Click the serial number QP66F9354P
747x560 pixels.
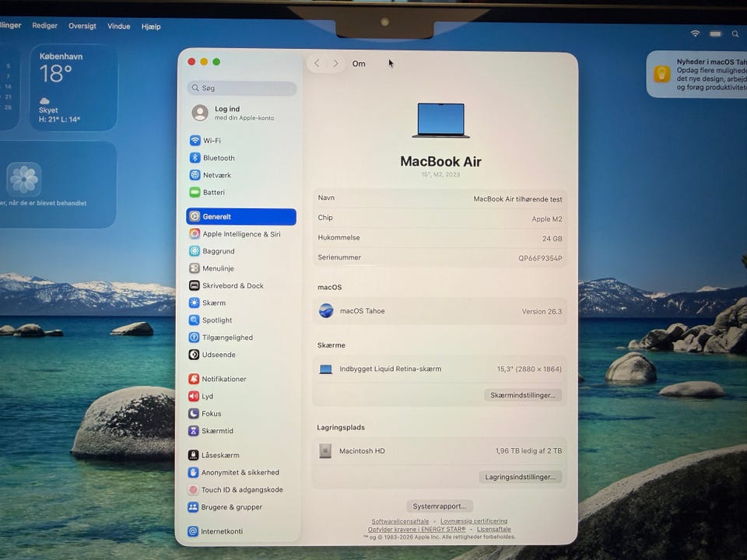540,258
